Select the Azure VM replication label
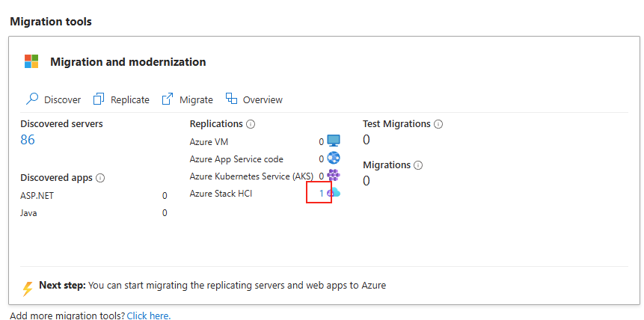 point(209,142)
